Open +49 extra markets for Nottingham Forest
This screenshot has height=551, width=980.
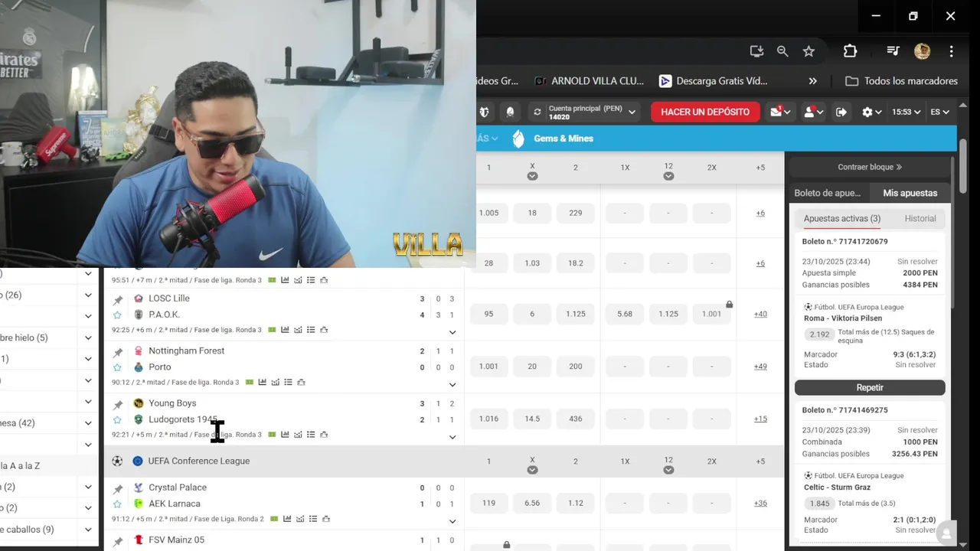760,367
